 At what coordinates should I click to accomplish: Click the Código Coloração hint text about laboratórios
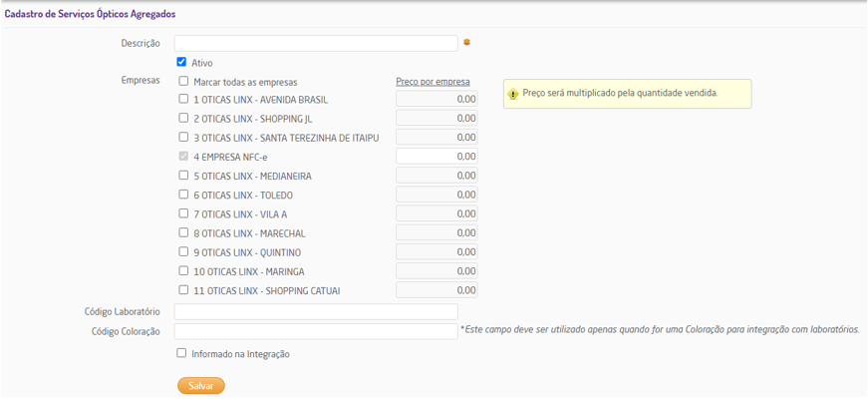tap(660, 329)
